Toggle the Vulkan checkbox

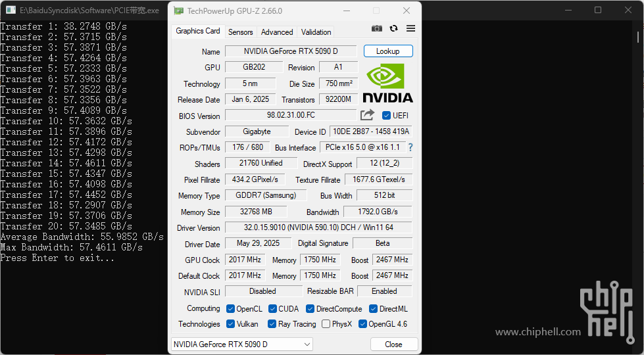230,324
